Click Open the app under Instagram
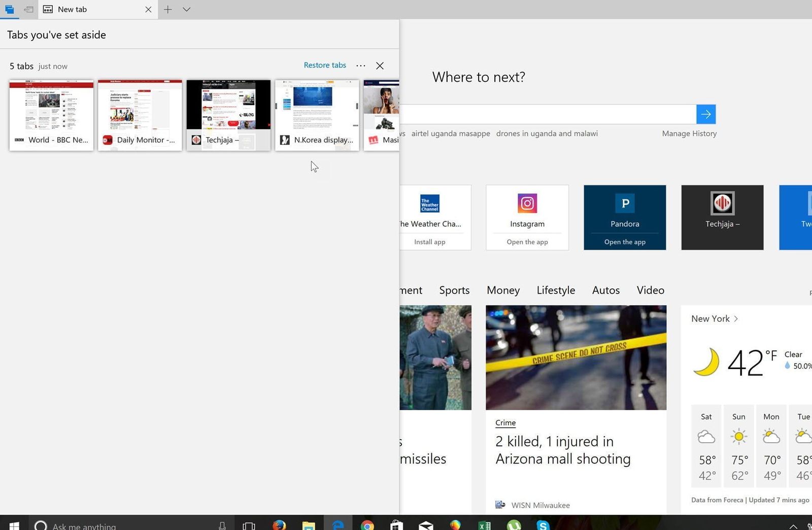This screenshot has height=530, width=812. [527, 242]
